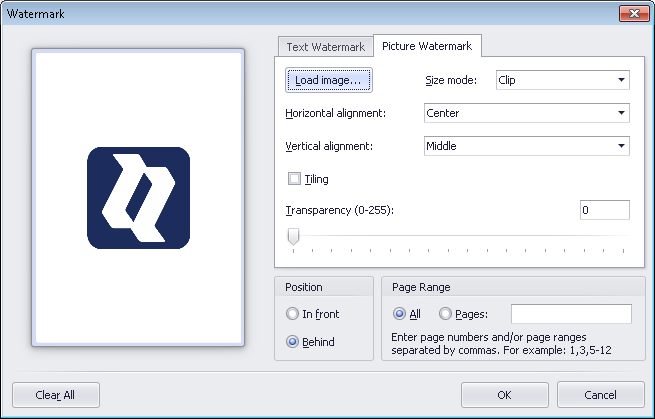The height and width of the screenshot is (419, 655).
Task: Click the Transparency value input field
Action: pos(604,210)
